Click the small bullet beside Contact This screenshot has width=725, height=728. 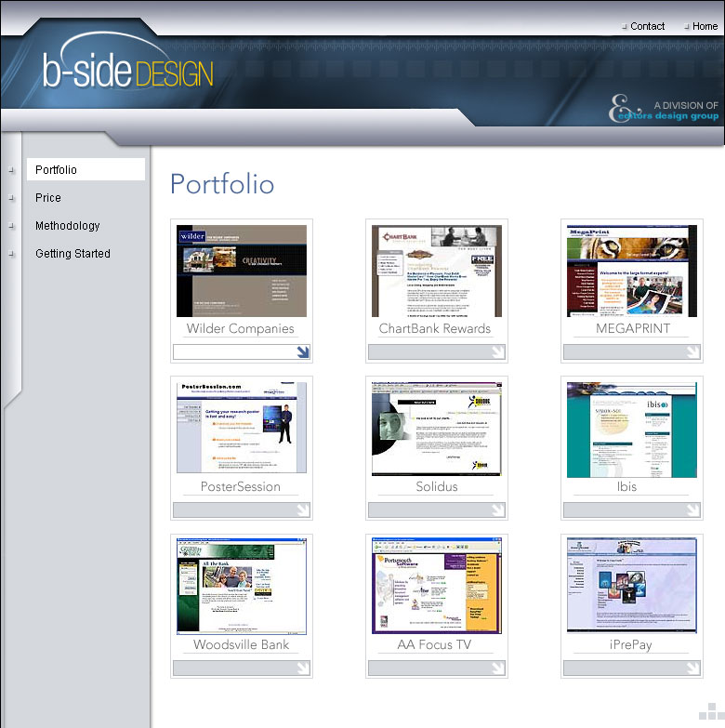[x=625, y=27]
